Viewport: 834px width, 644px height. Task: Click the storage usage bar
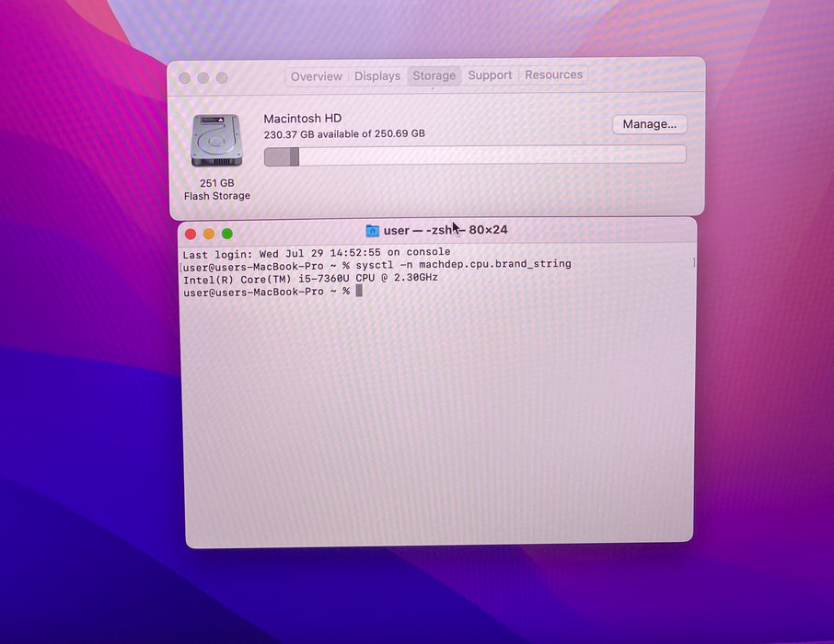coord(475,155)
